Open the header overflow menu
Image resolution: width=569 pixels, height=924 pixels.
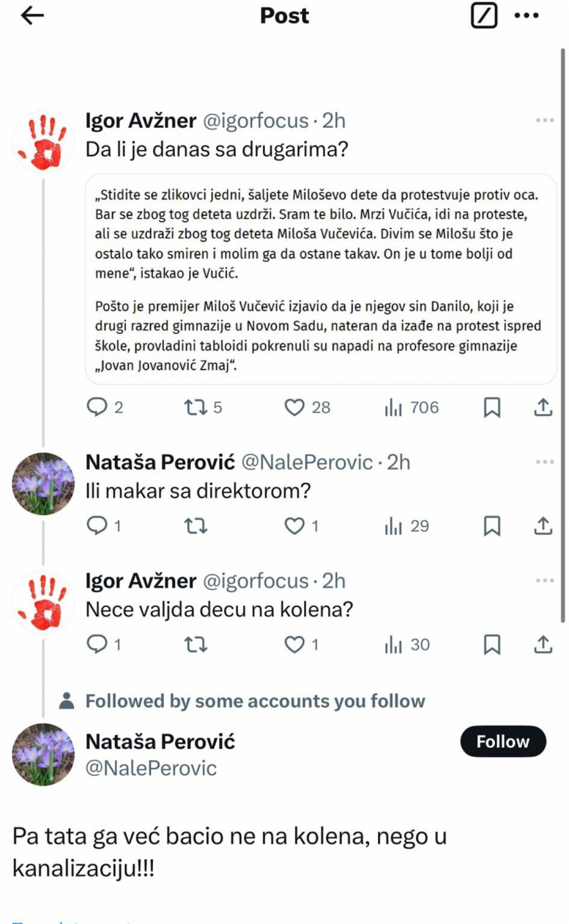pos(527,16)
